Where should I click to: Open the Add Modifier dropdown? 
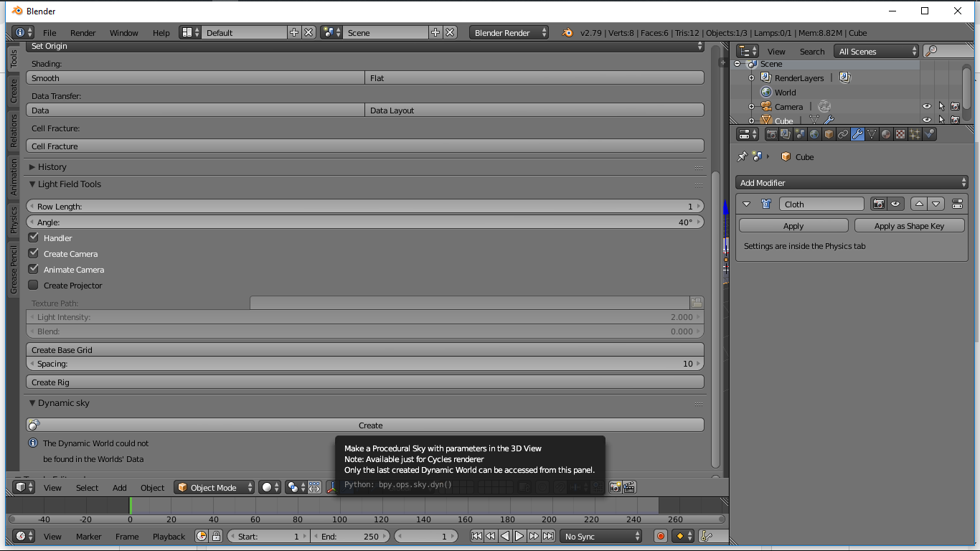point(852,183)
